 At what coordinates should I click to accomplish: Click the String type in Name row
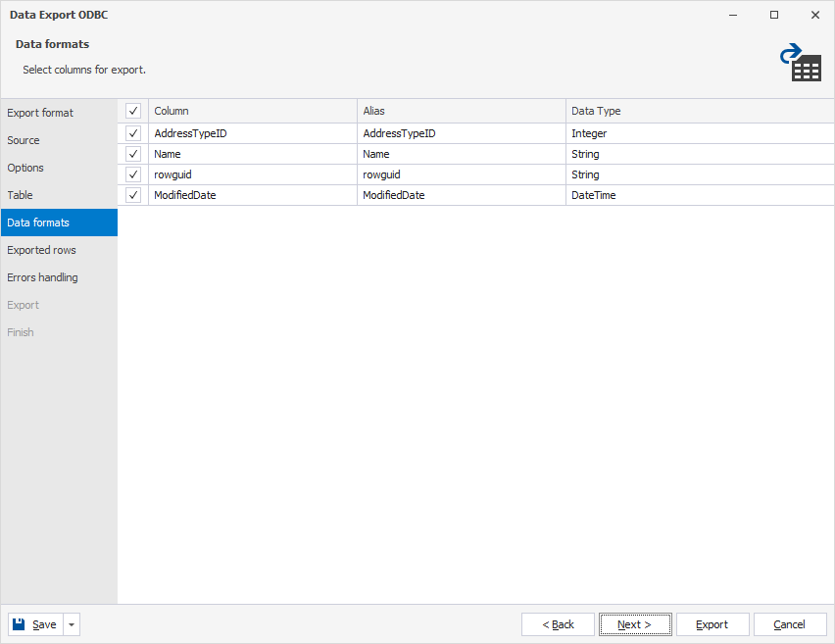coord(700,154)
